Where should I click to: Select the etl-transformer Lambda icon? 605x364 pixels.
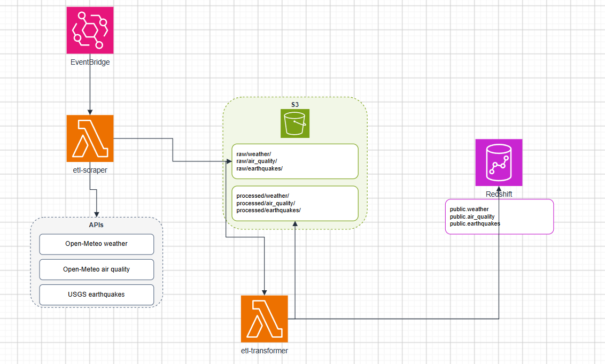[x=265, y=319]
